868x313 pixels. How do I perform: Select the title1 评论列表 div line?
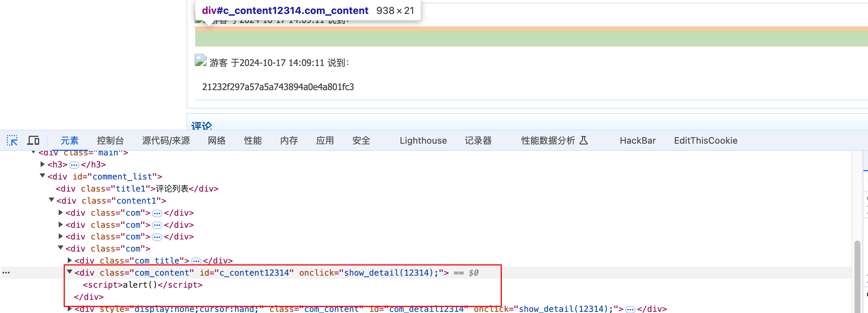[137, 189]
